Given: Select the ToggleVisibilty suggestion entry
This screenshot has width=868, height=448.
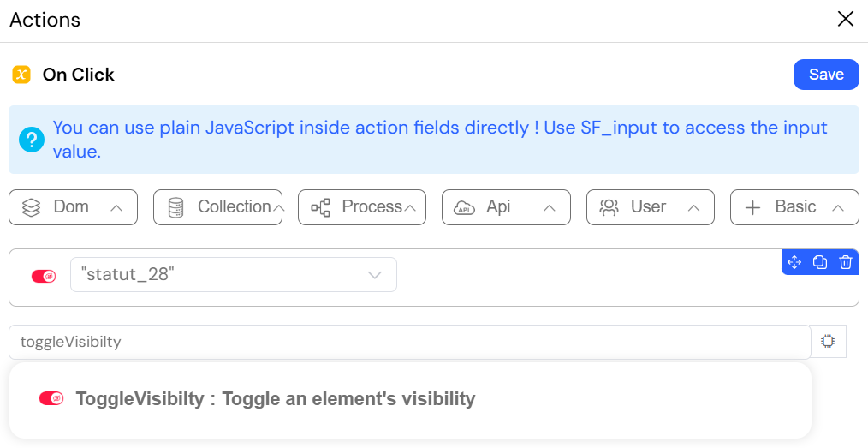Looking at the screenshot, I should pyautogui.click(x=410, y=398).
